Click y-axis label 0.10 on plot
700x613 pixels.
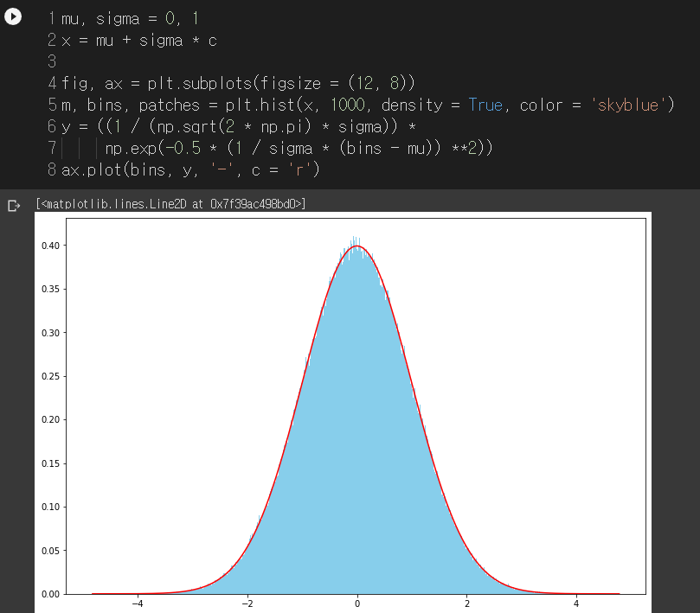pyautogui.click(x=50, y=507)
